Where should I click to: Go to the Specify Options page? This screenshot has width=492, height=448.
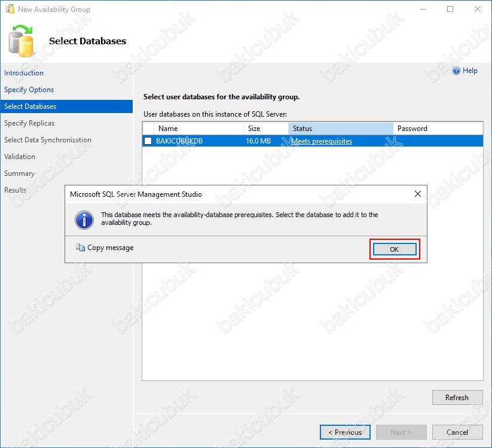point(29,90)
